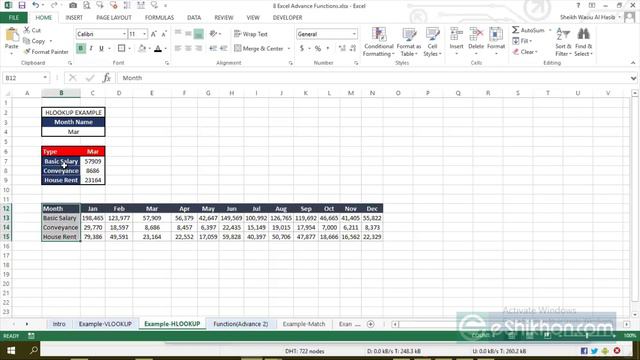Open Conditional Formatting

378,42
